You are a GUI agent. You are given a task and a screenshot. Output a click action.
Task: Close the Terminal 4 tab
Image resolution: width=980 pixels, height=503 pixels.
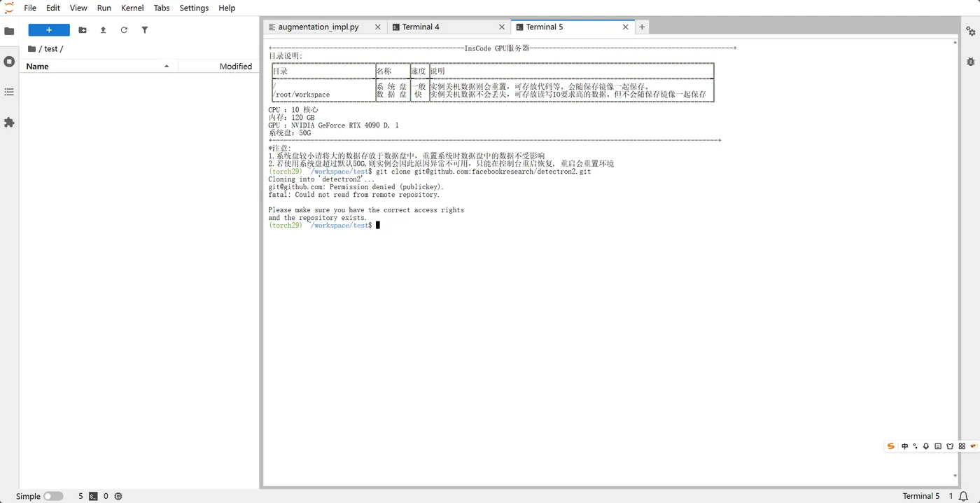(x=502, y=27)
